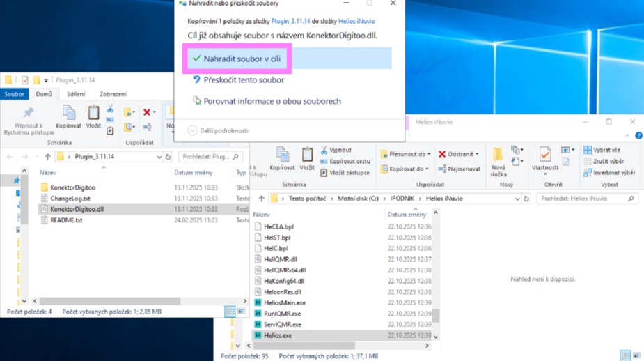Click 'Zrušit výběr' in Helios iNuvio ribbon
The height and width of the screenshot is (361, 644).
[x=604, y=162]
